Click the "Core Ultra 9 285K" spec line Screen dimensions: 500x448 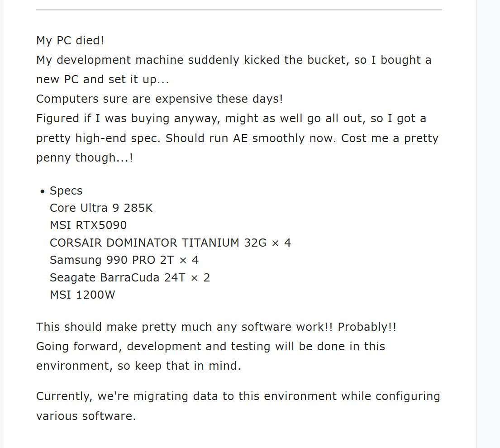pos(101,208)
